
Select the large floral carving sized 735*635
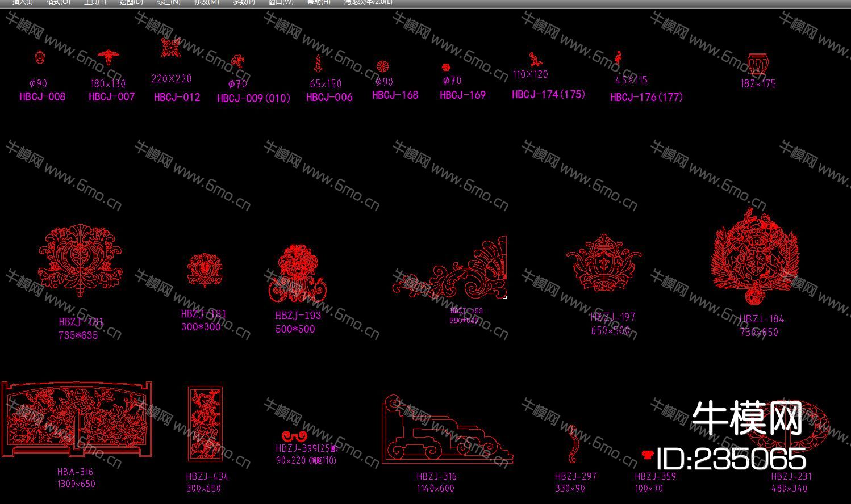[x=80, y=261]
